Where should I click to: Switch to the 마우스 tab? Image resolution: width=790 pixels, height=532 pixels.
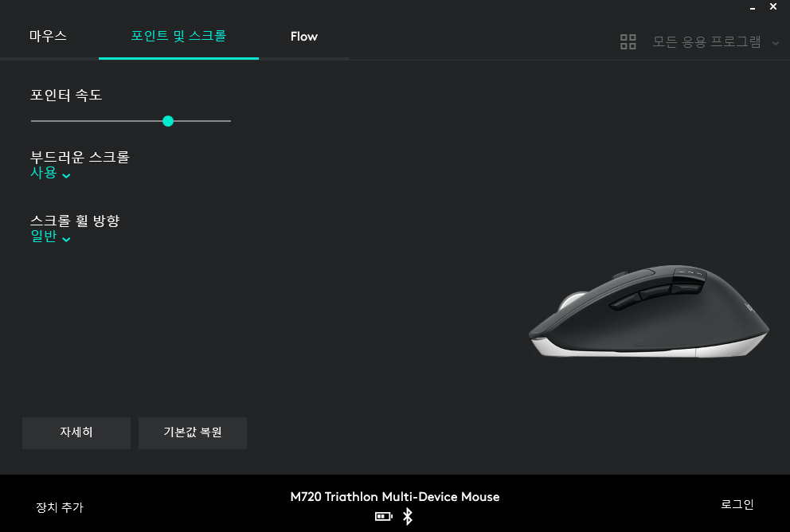coord(48,37)
